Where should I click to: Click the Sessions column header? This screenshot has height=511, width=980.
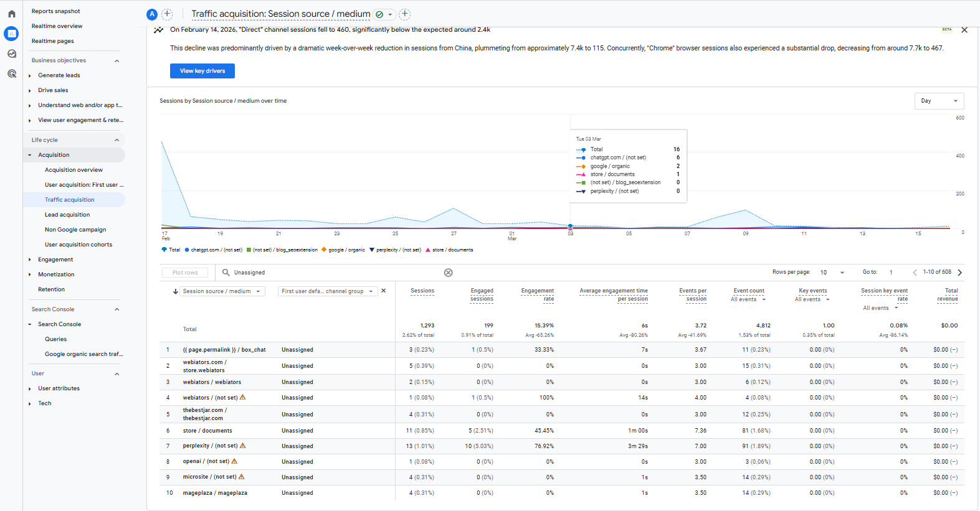[x=422, y=291]
